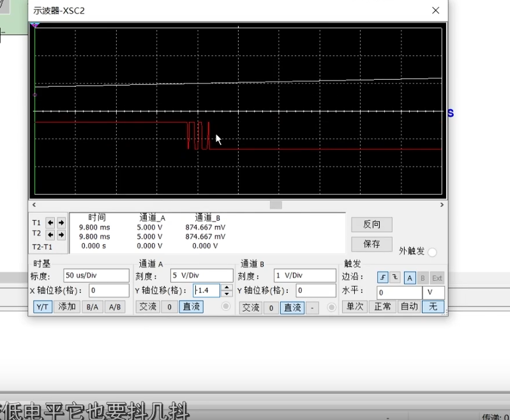Increase channel A Y offset with up stepper
Image resolution: width=510 pixels, height=420 pixels.
click(x=227, y=287)
